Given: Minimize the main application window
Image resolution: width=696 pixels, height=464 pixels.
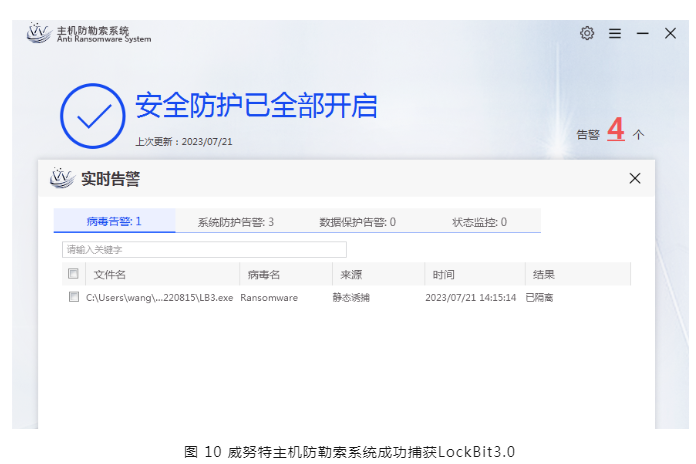Looking at the screenshot, I should 643,33.
